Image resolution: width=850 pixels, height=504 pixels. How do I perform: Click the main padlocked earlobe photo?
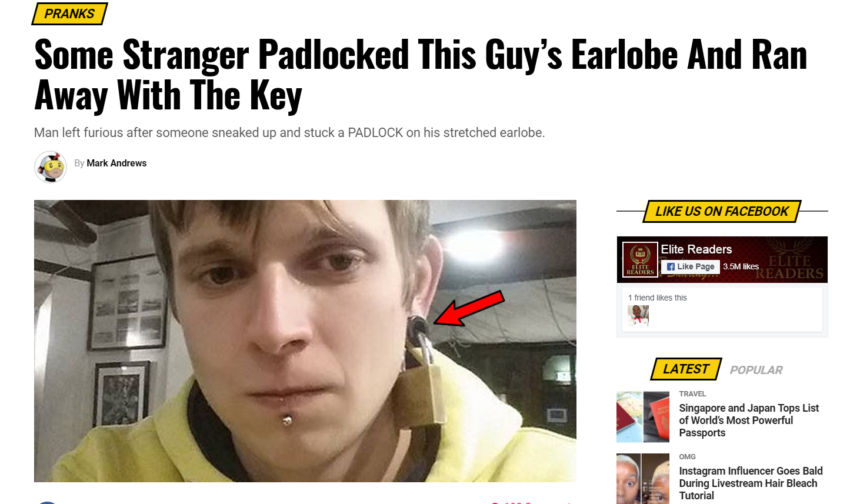click(305, 341)
